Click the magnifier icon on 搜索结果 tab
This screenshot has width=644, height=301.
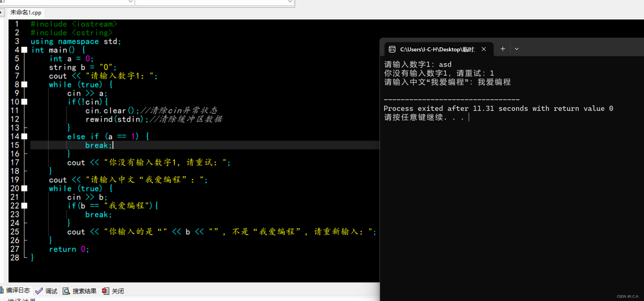tap(66, 291)
